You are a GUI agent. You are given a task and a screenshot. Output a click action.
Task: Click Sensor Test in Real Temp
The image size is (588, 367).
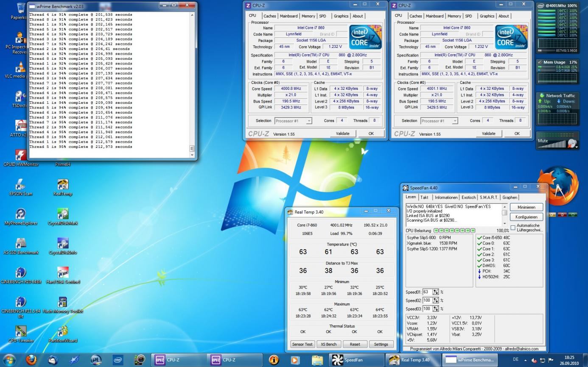click(x=302, y=344)
